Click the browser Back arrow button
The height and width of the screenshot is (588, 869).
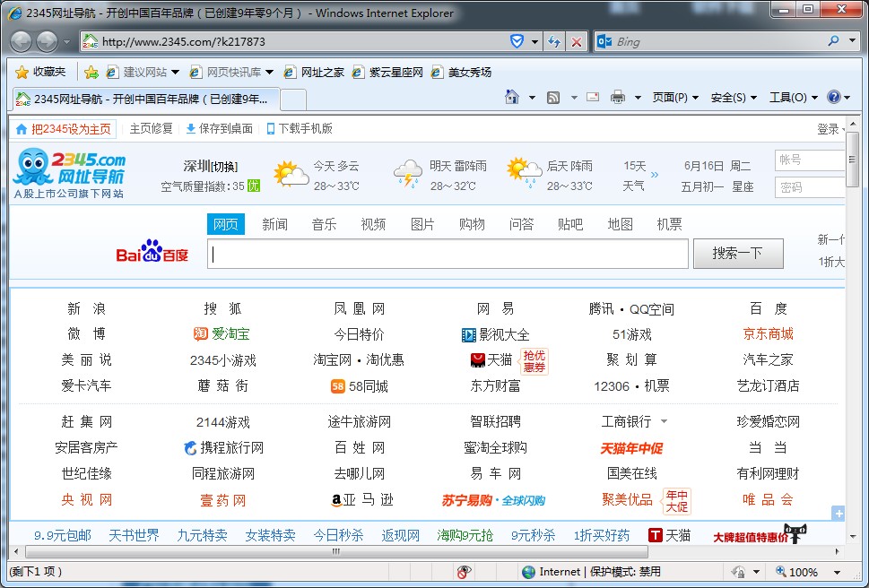click(x=21, y=41)
